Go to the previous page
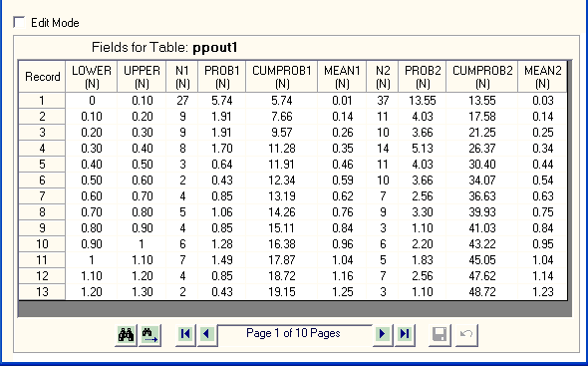Screen dimensions: 588x366 point(206,334)
